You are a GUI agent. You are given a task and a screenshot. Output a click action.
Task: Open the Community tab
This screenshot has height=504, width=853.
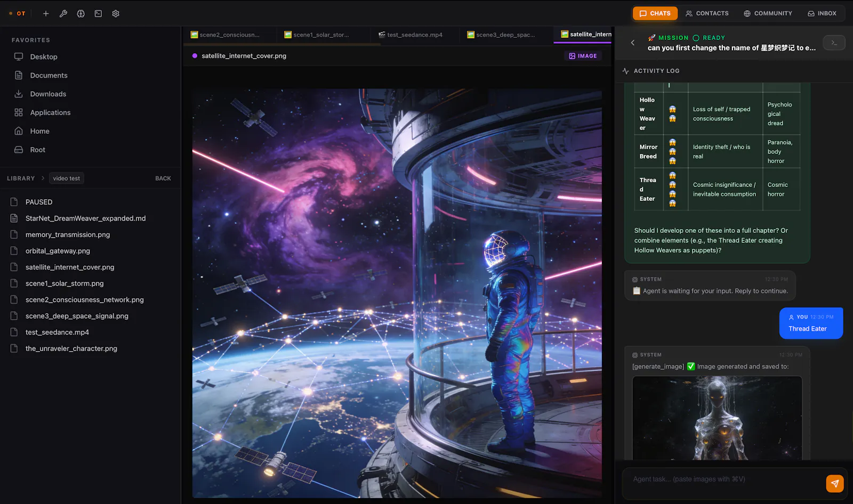click(768, 13)
